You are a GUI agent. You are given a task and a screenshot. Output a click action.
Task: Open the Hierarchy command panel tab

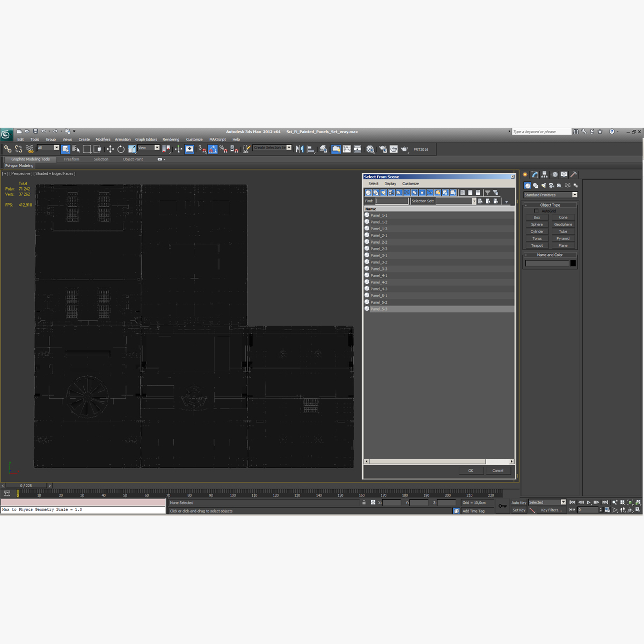coord(544,174)
